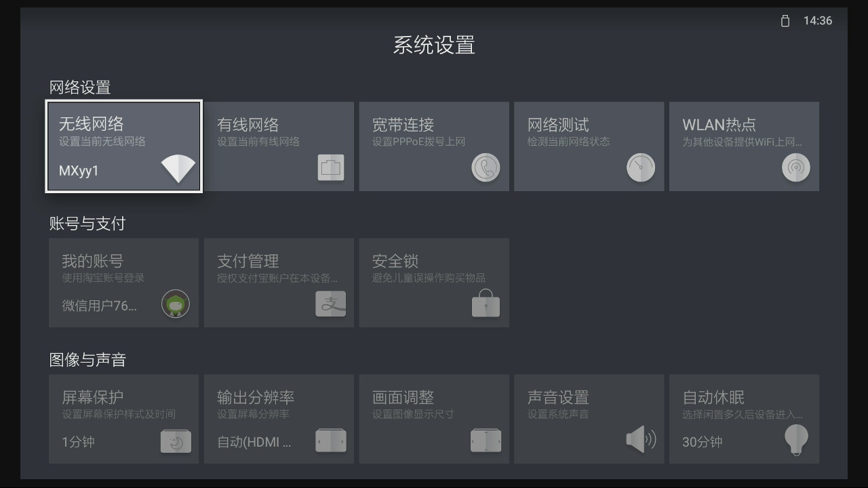This screenshot has height=488, width=868.
Task: Open the 无线网络 wireless settings
Action: (x=123, y=146)
